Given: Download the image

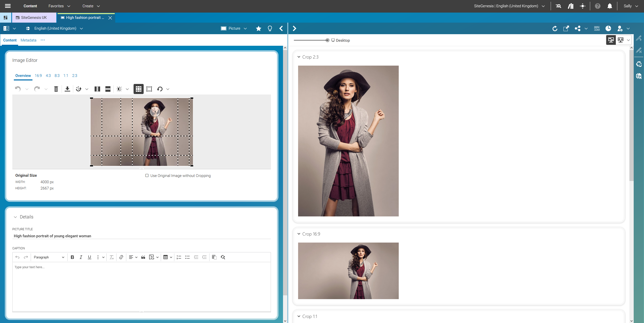Looking at the screenshot, I should (x=67, y=89).
